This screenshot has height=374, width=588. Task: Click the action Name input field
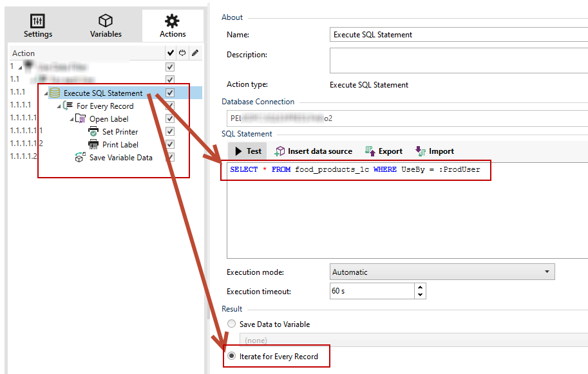coord(457,35)
